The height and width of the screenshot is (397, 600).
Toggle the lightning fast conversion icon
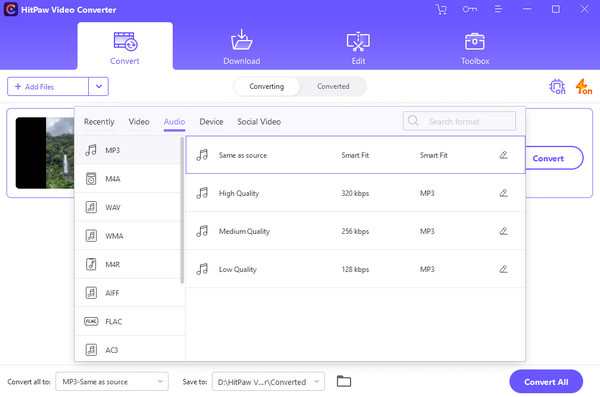tap(584, 87)
